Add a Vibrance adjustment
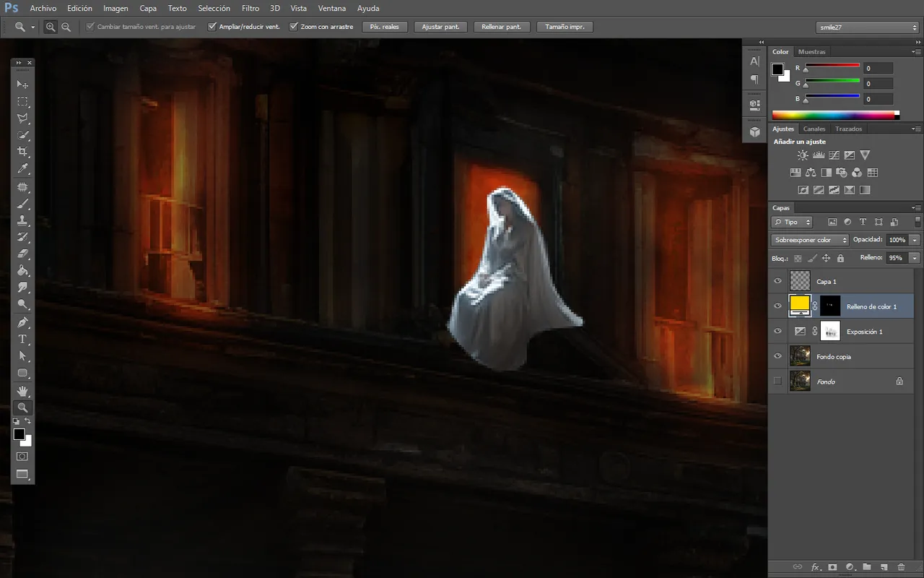 865,155
